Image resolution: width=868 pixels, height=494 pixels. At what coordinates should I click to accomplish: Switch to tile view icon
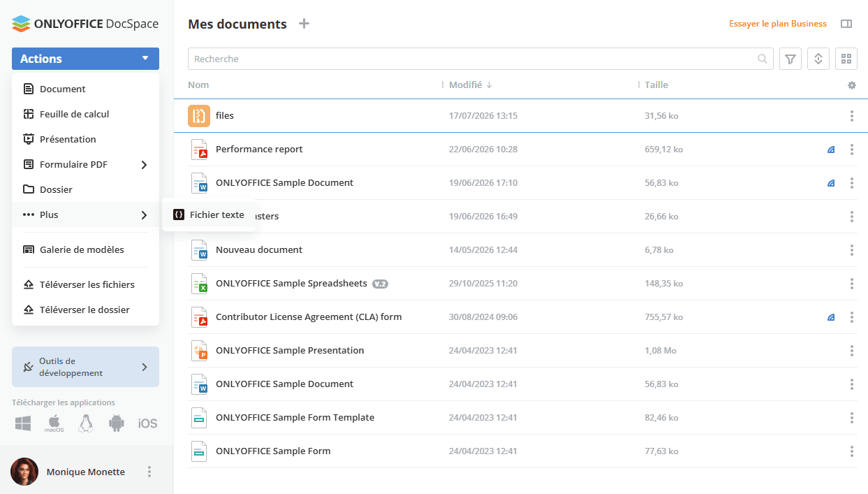(846, 59)
